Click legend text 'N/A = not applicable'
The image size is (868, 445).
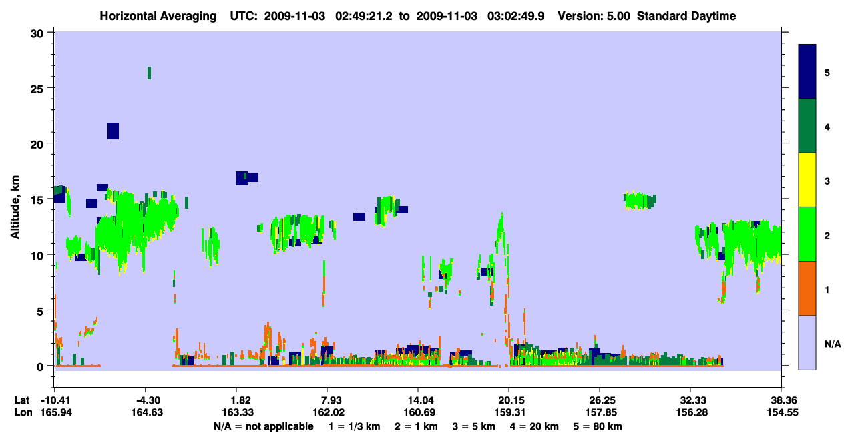tap(263, 426)
